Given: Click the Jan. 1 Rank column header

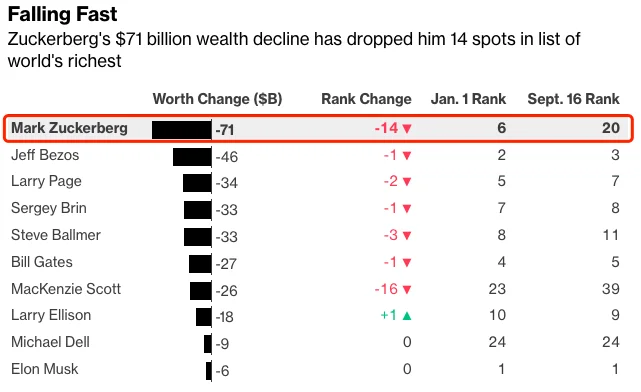Looking at the screenshot, I should pyautogui.click(x=468, y=99).
